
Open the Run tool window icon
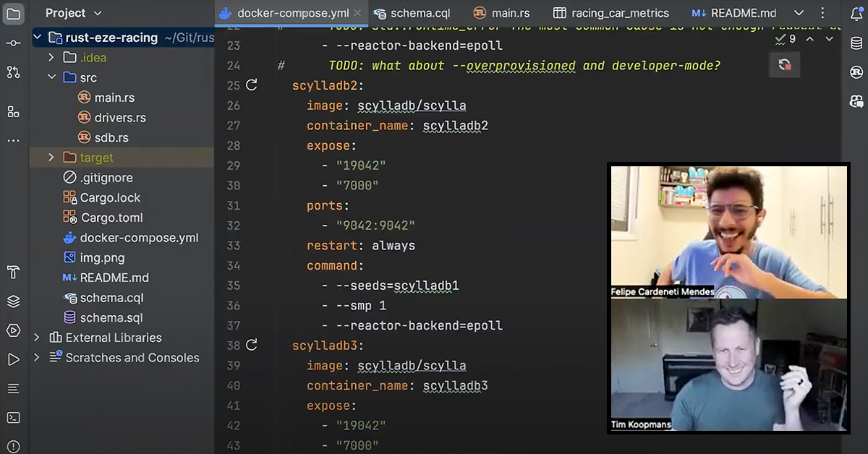(13, 359)
